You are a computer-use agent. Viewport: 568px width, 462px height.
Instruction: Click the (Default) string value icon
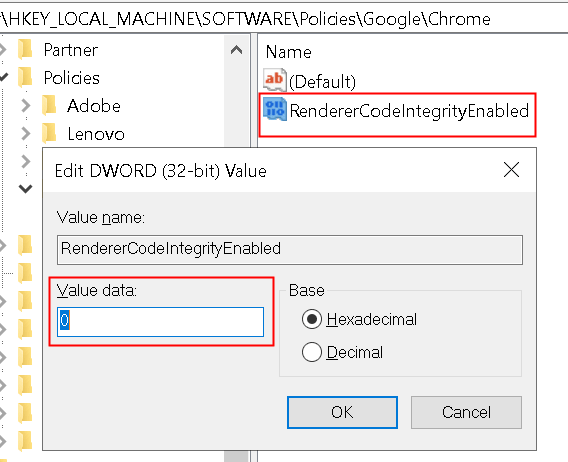[x=275, y=79]
